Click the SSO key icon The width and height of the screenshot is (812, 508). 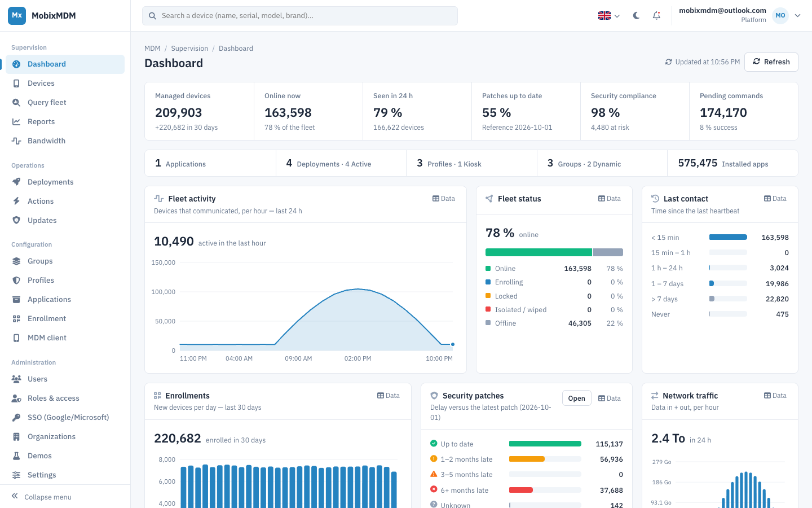(16, 418)
